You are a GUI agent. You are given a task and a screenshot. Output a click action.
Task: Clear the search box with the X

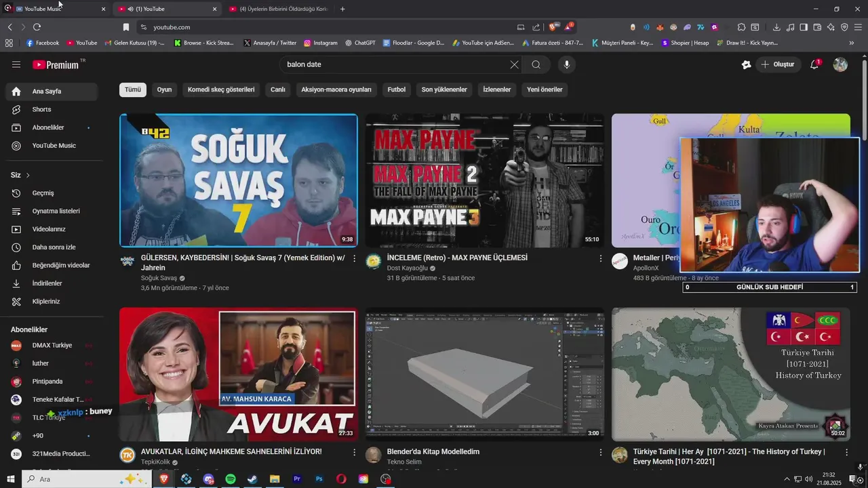[x=515, y=64]
